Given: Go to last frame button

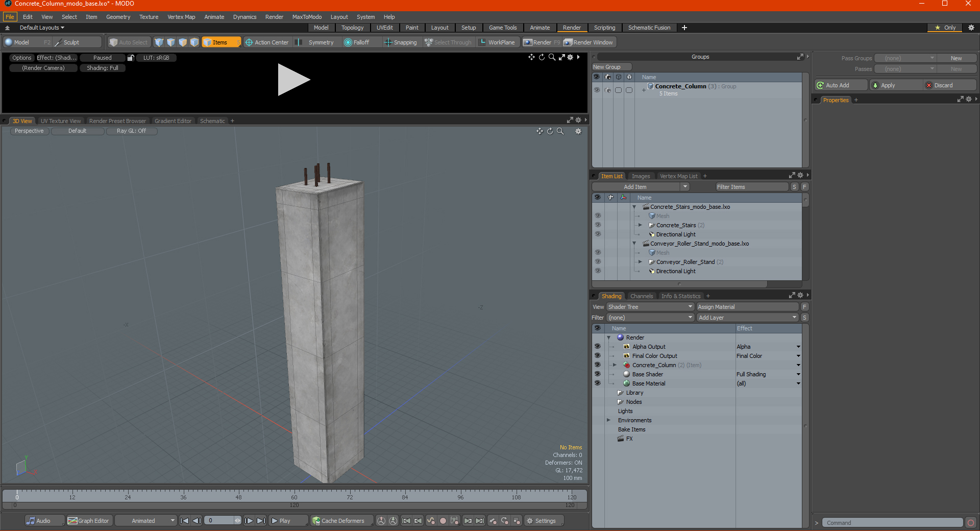Looking at the screenshot, I should click(x=261, y=521).
